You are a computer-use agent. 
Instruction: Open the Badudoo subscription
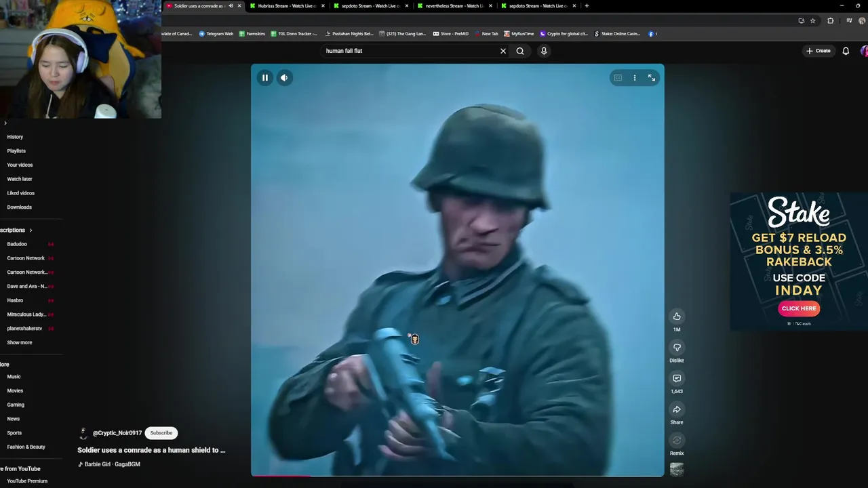click(x=17, y=244)
